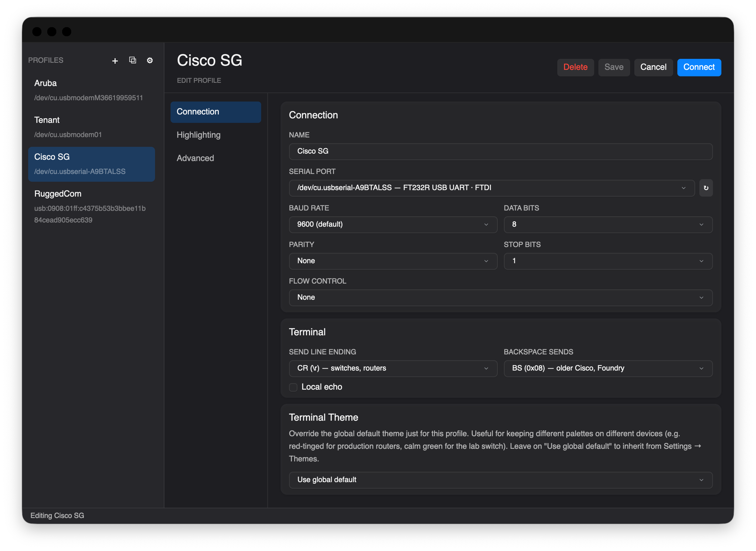Select the Cisco SG profile in sidebar

click(92, 165)
